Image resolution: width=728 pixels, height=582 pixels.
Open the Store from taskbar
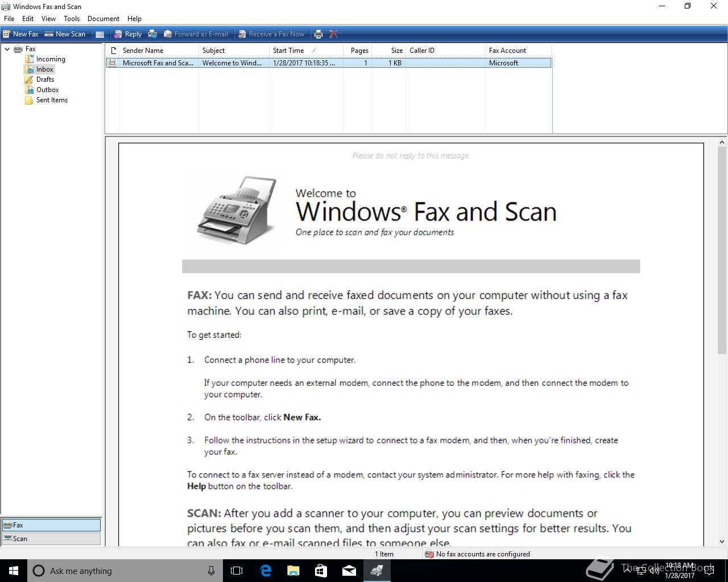coord(321,571)
